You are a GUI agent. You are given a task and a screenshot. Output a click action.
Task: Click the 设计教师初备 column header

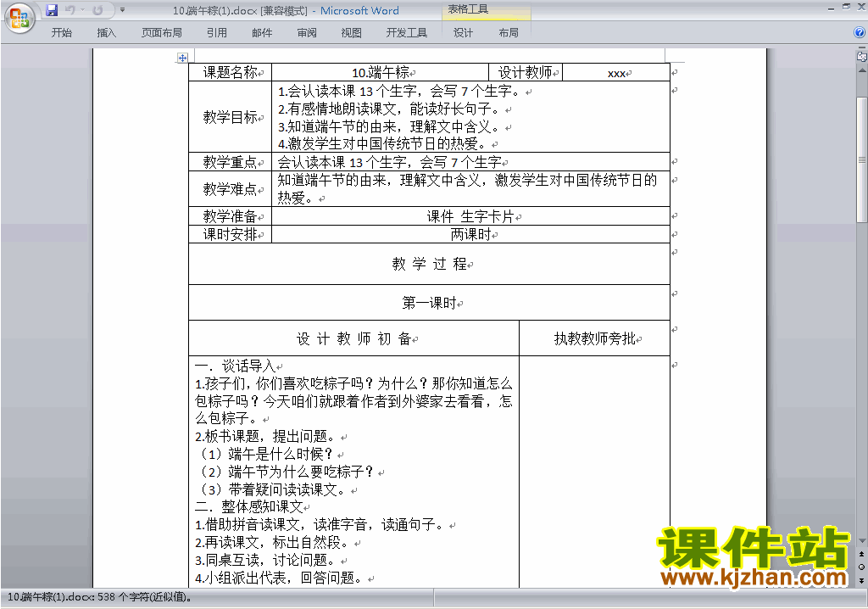tap(353, 338)
